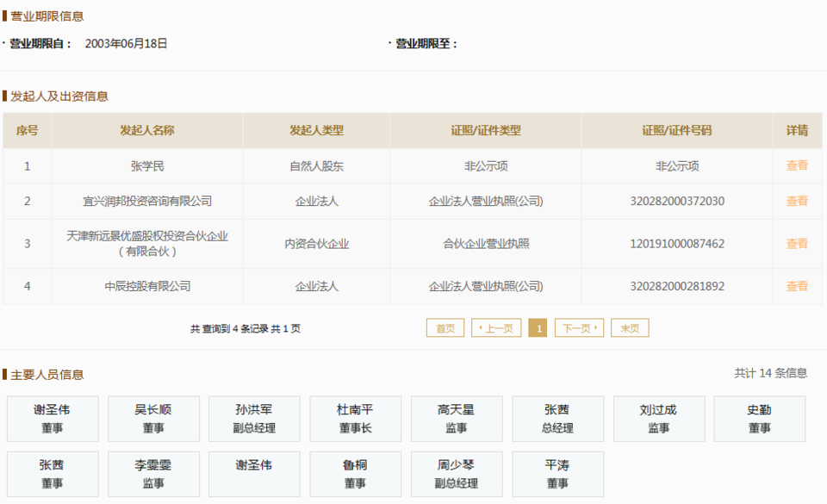The width and height of the screenshot is (827, 504).
Task: Click the 共计 14 条信息 count text
Action: pos(770,373)
